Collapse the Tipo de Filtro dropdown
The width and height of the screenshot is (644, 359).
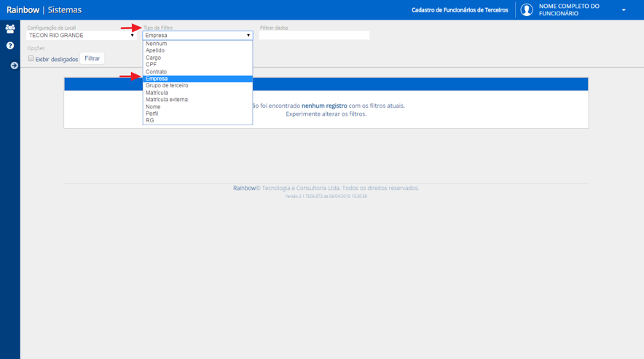tap(197, 36)
